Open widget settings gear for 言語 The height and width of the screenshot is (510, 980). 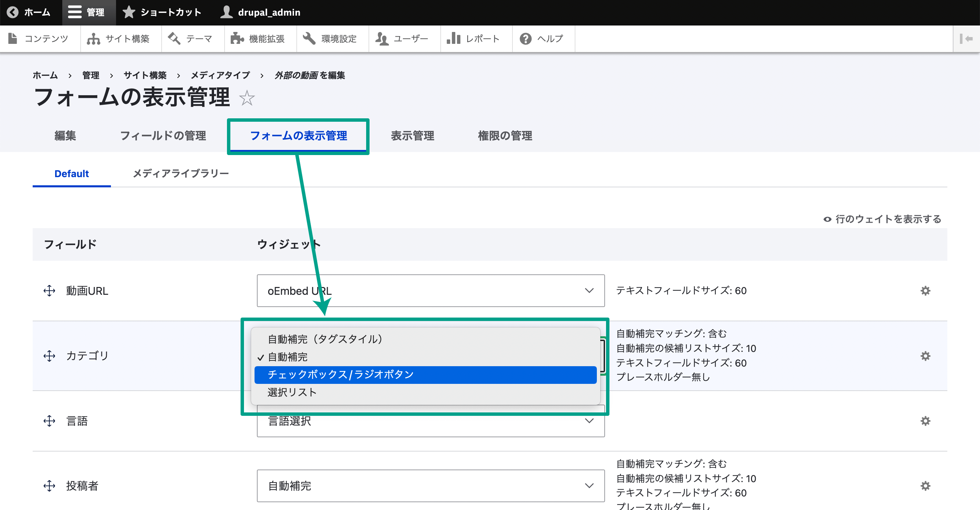pos(925,421)
